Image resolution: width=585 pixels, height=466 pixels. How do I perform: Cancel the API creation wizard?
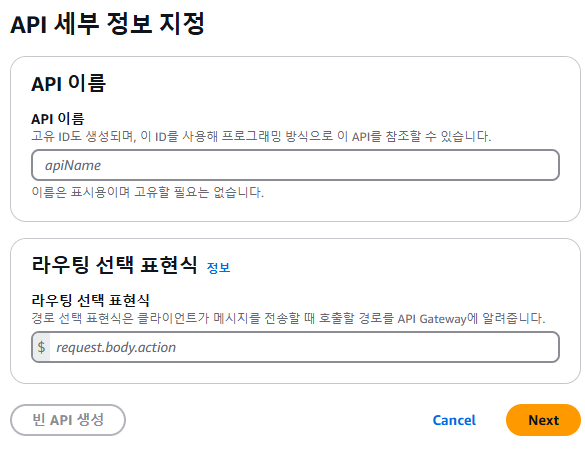pyautogui.click(x=454, y=420)
